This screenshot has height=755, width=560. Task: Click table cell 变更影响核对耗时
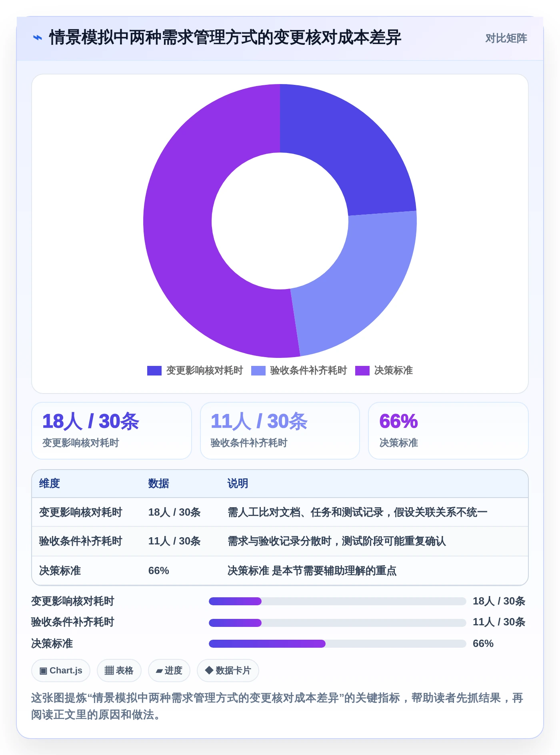pyautogui.click(x=80, y=512)
